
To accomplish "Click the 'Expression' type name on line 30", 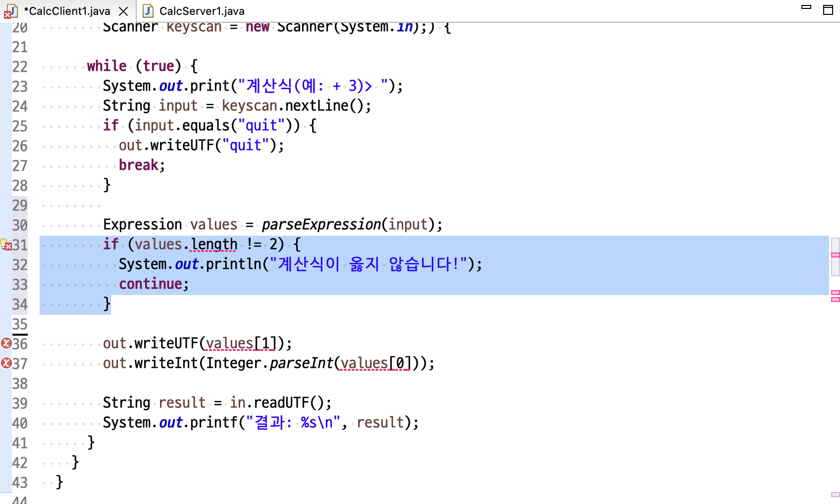I will 143,224.
